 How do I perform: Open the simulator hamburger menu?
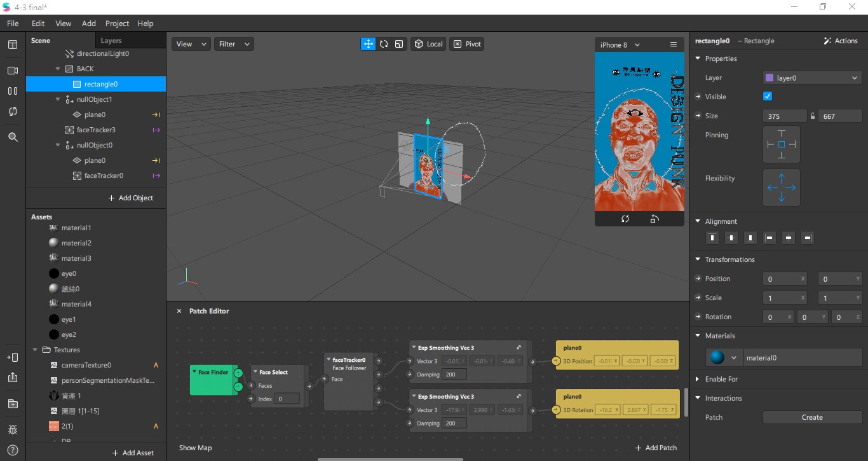coord(674,45)
